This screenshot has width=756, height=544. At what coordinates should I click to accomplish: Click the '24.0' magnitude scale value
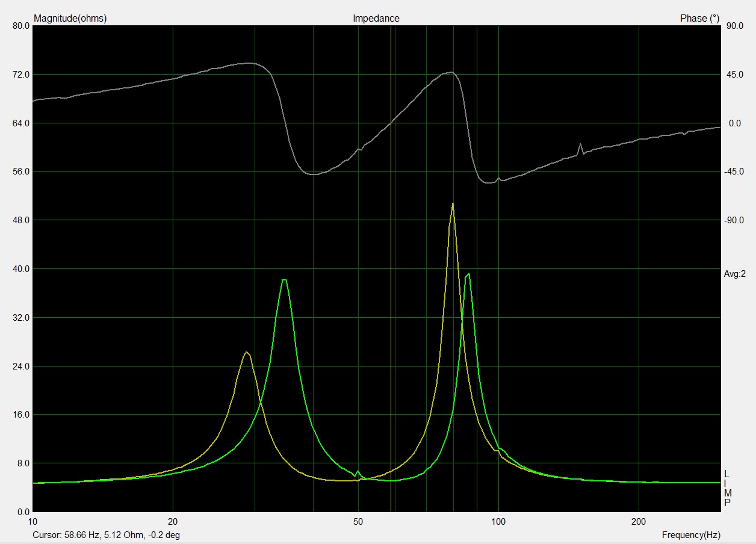pyautogui.click(x=20, y=366)
